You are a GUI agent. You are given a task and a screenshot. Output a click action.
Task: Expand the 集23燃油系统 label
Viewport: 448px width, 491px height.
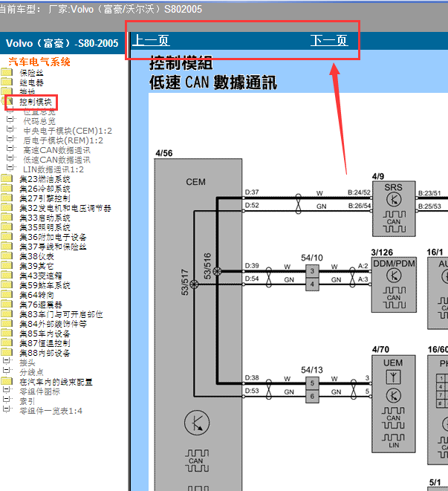pos(45,179)
